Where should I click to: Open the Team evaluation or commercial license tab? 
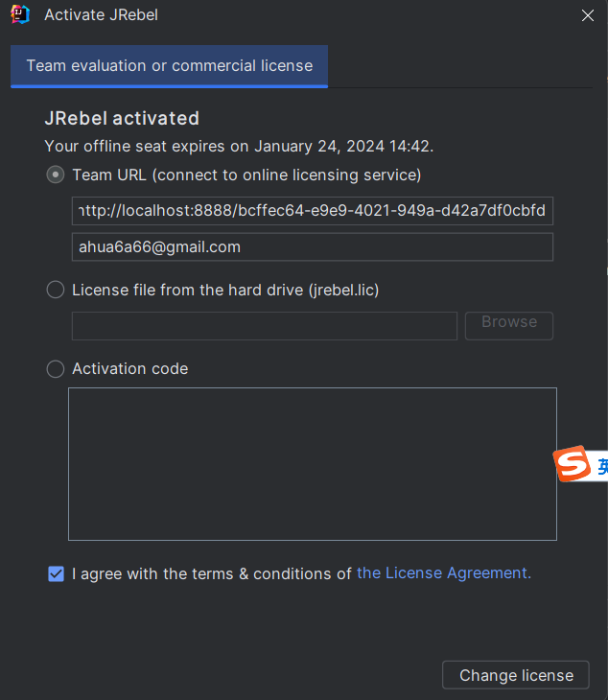[170, 66]
